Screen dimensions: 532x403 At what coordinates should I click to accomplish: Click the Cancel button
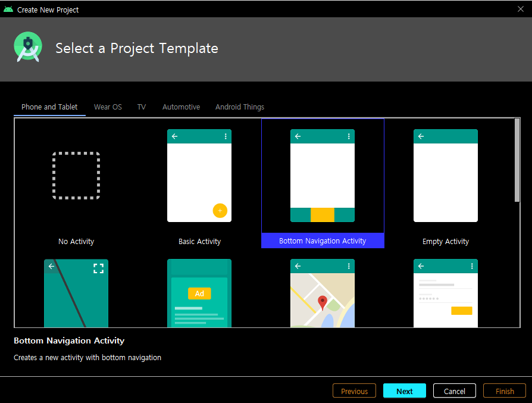tap(454, 390)
